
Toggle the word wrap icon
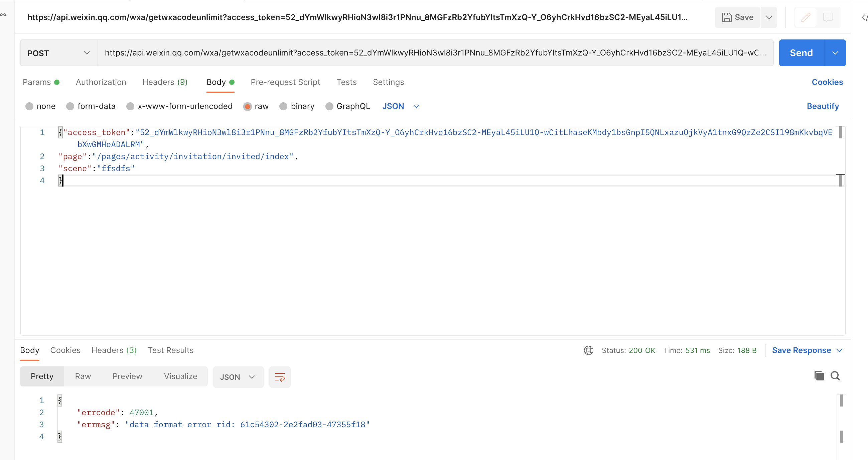280,377
